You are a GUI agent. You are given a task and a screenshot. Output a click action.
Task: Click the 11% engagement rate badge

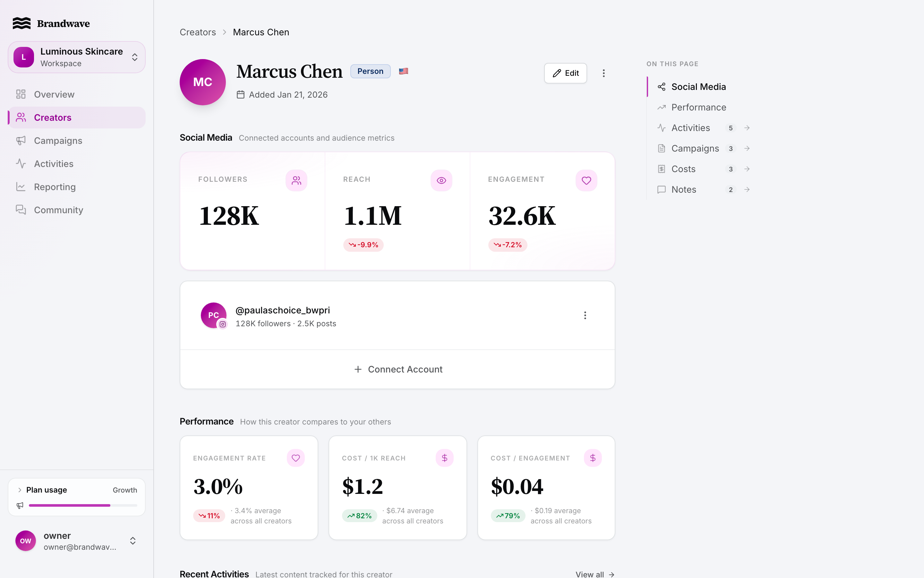pyautogui.click(x=209, y=516)
